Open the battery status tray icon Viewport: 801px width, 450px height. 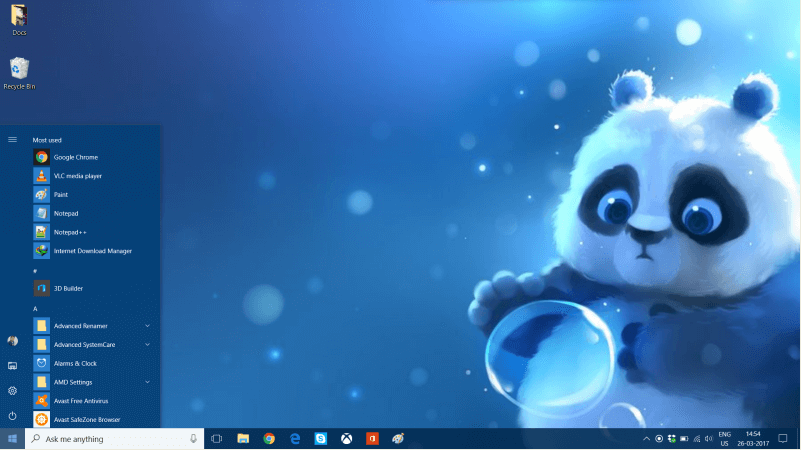click(684, 439)
